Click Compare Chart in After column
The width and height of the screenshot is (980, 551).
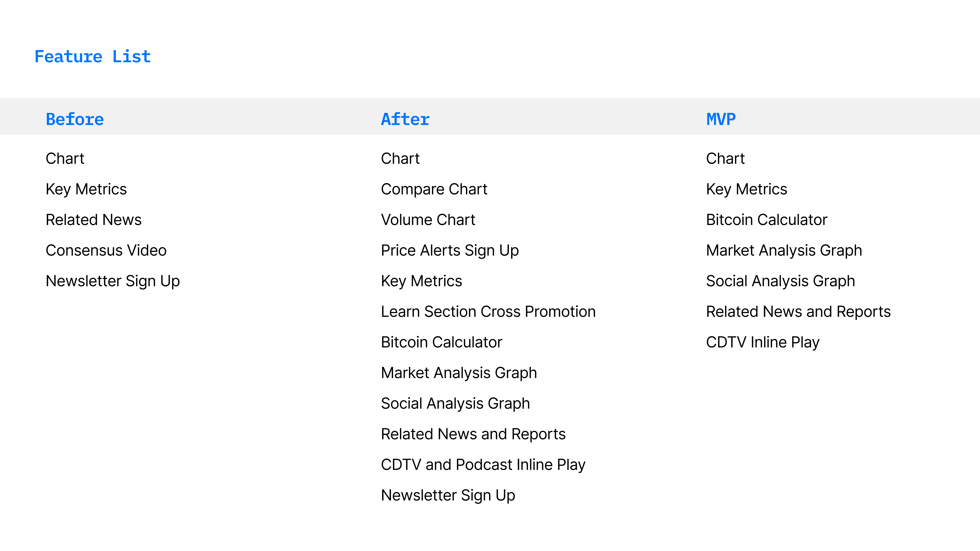click(x=434, y=189)
